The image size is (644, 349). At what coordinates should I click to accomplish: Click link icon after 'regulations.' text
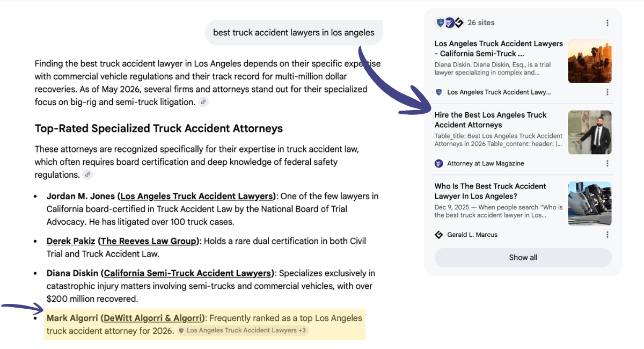(88, 174)
